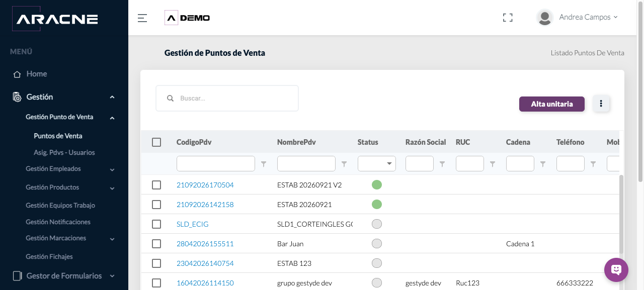Screen dimensions: 644x290
Task: Click the DEMO logo in header
Action: (x=187, y=18)
